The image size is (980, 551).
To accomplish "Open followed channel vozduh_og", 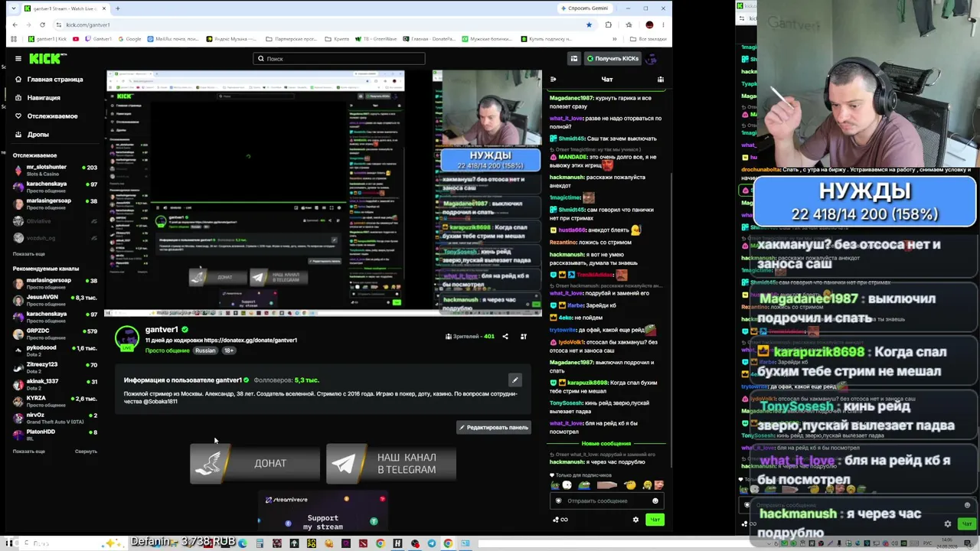I will click(55, 238).
